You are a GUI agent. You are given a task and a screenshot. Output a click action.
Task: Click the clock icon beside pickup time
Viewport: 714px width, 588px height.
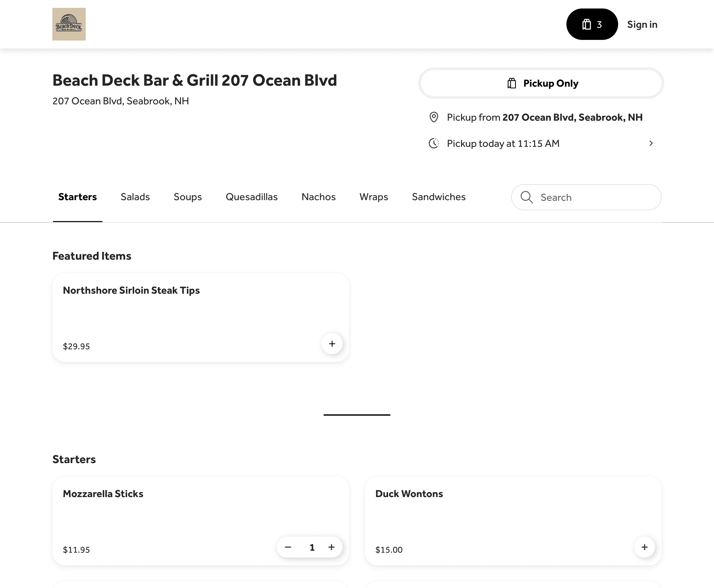[434, 143]
